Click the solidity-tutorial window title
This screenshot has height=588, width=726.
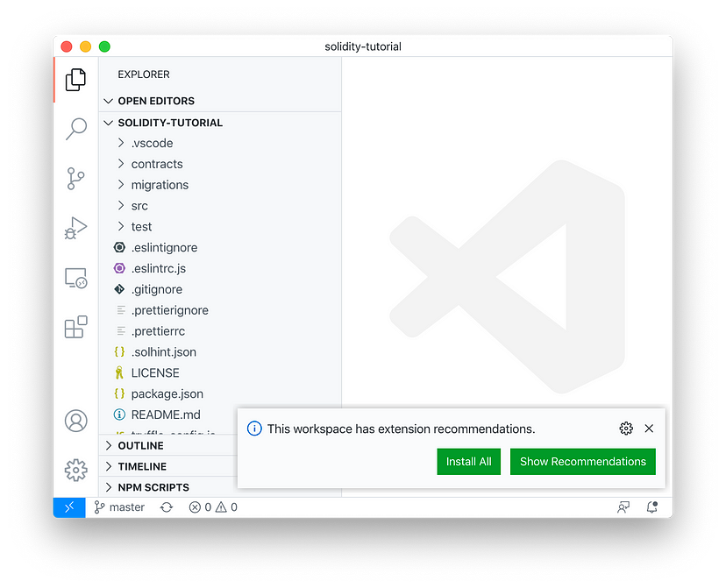(x=363, y=46)
